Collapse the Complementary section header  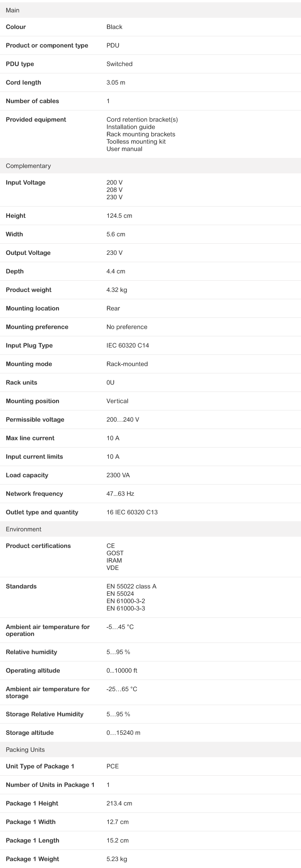coord(28,166)
